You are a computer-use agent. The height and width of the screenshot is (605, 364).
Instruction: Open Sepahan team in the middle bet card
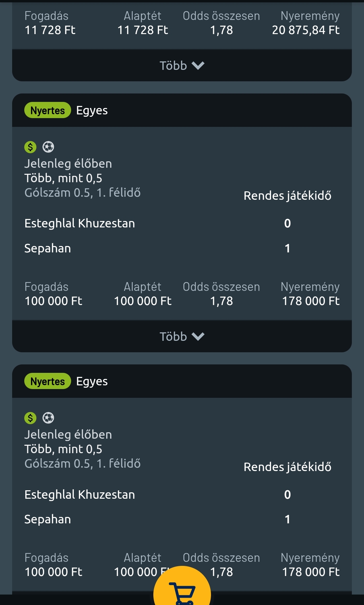[48, 248]
